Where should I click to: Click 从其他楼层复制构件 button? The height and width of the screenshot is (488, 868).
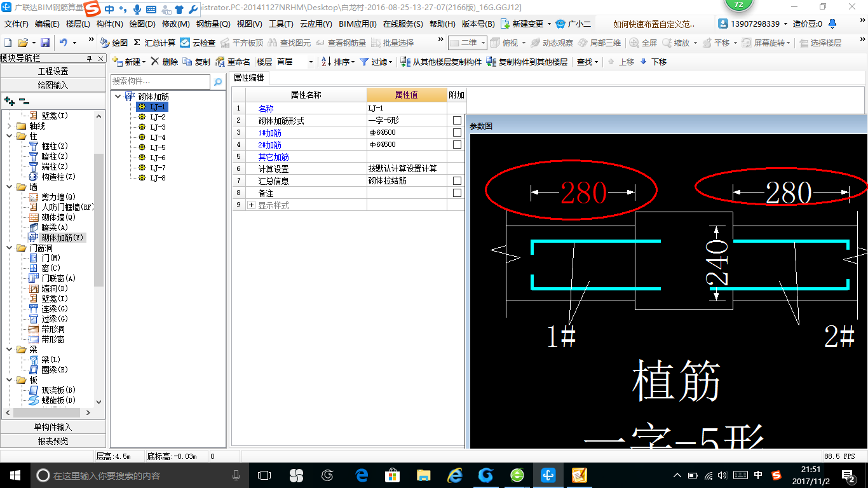tap(441, 62)
